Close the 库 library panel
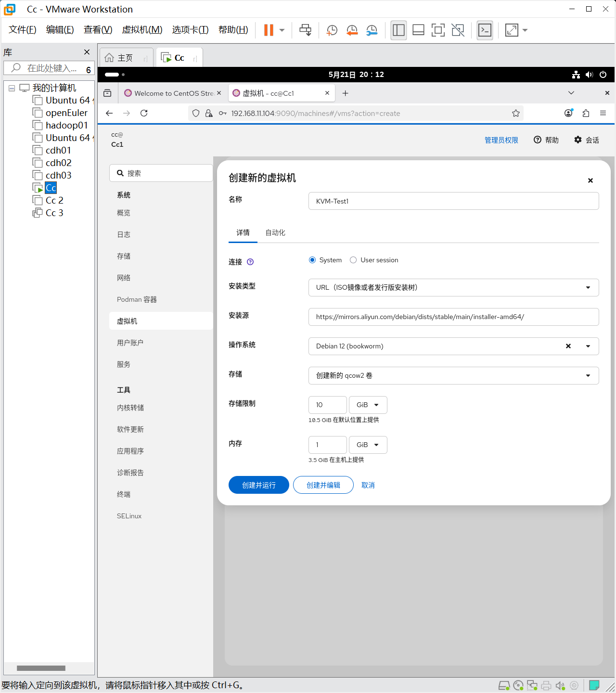Image resolution: width=616 pixels, height=693 pixels. tap(87, 52)
